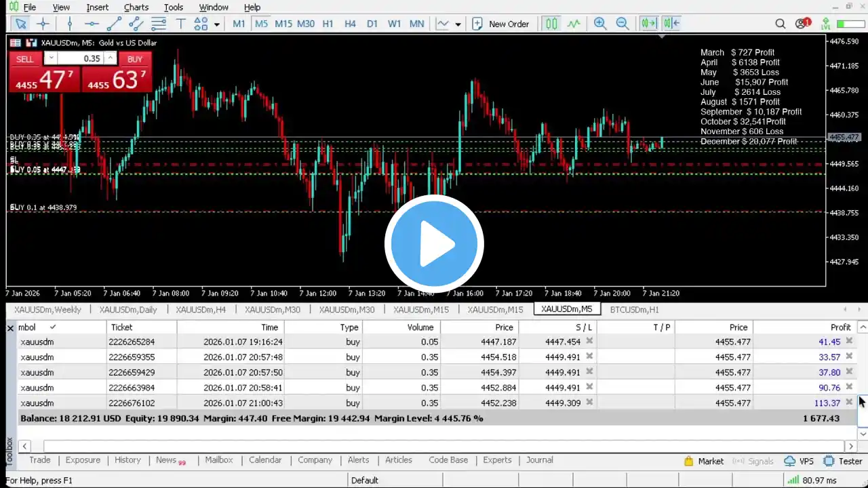This screenshot has height=488, width=868.
Task: Open the News toolbox tab
Action: click(166, 460)
